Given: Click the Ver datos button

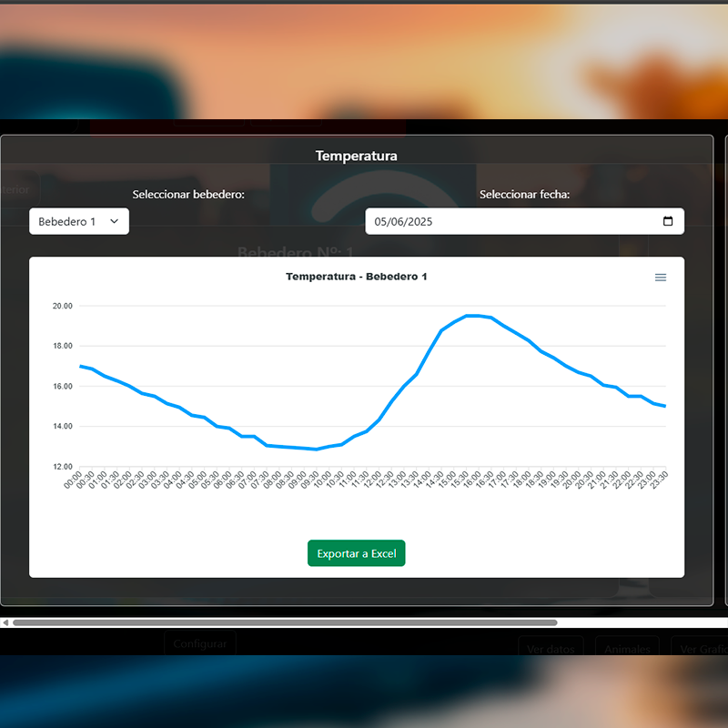Looking at the screenshot, I should point(552,649).
